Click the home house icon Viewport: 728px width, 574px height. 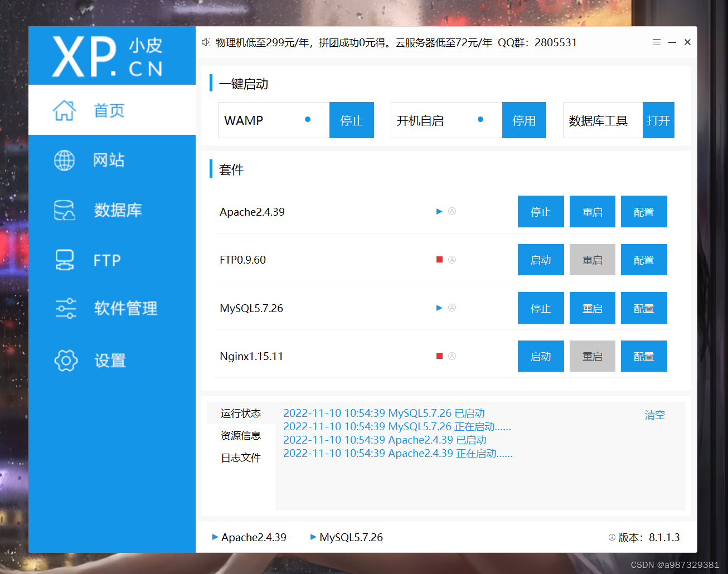pos(65,110)
